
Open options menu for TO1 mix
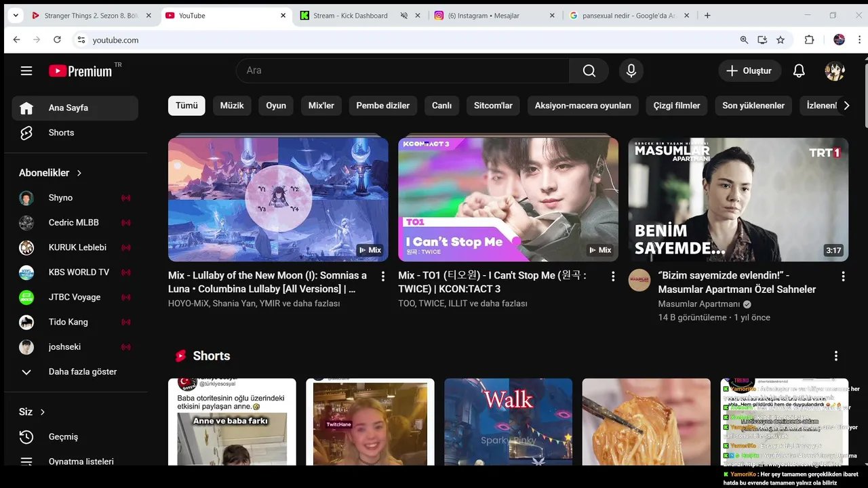coord(613,277)
